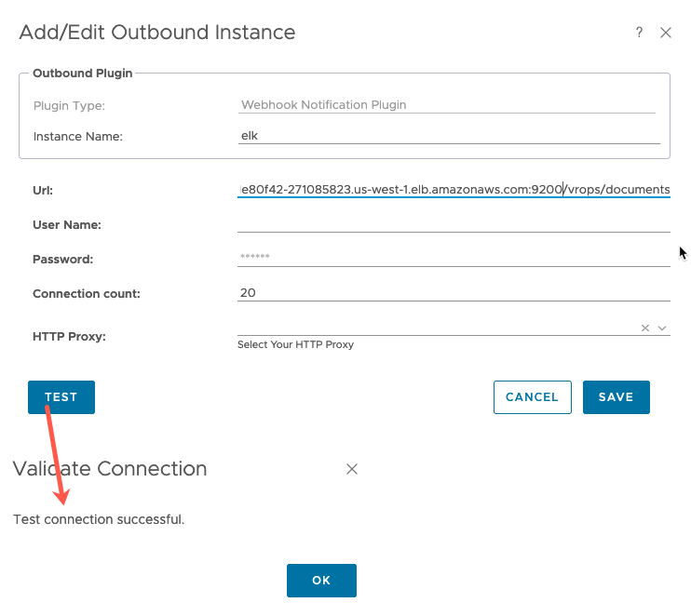Click the 'Validate Connection' title

pyautogui.click(x=110, y=468)
